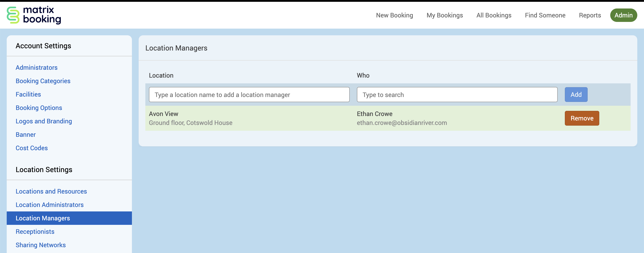Click the Who search field
644x253 pixels.
pyautogui.click(x=457, y=95)
